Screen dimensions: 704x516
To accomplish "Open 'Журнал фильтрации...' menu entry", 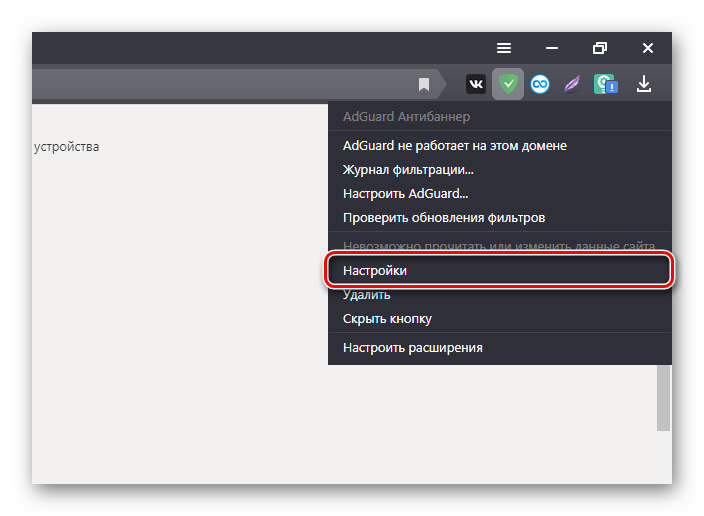I will pos(500,170).
